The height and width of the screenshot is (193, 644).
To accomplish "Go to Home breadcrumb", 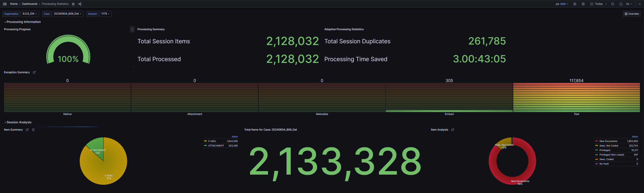I will [x=14, y=4].
